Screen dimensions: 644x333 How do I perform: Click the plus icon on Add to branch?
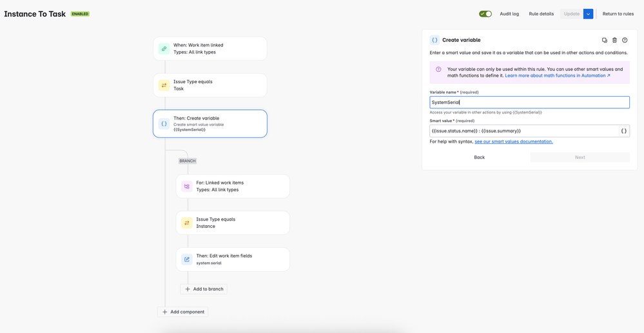tap(188, 289)
